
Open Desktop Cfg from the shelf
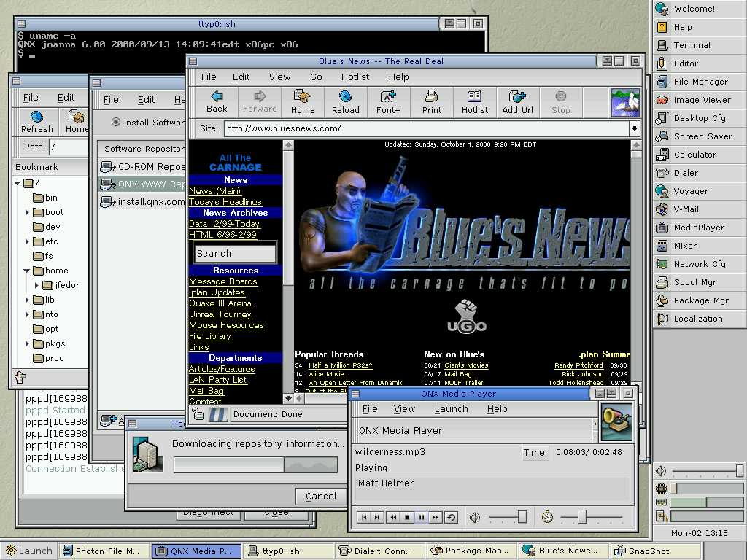[700, 118]
